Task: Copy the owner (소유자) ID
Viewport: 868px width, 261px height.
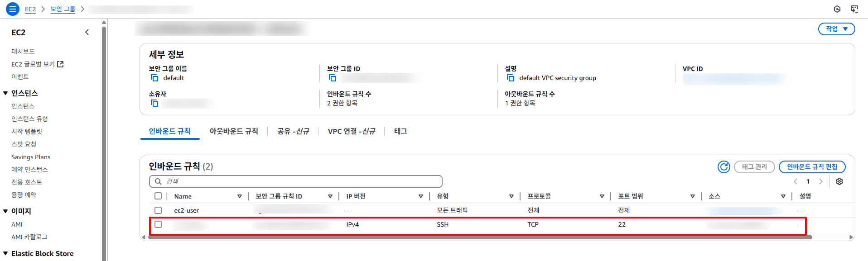Action: [x=154, y=103]
